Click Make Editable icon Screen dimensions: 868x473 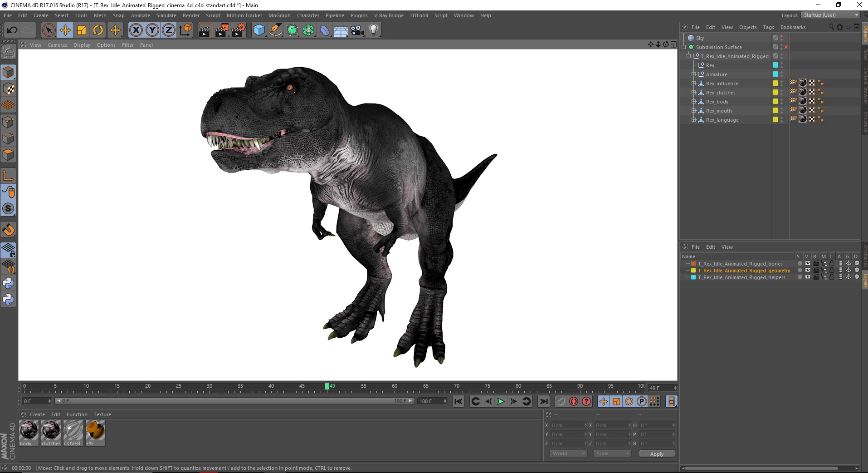click(x=8, y=52)
